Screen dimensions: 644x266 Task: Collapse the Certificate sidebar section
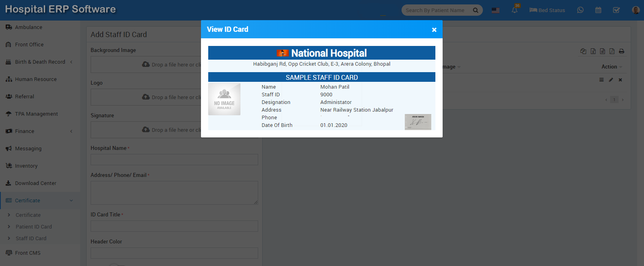[40, 201]
